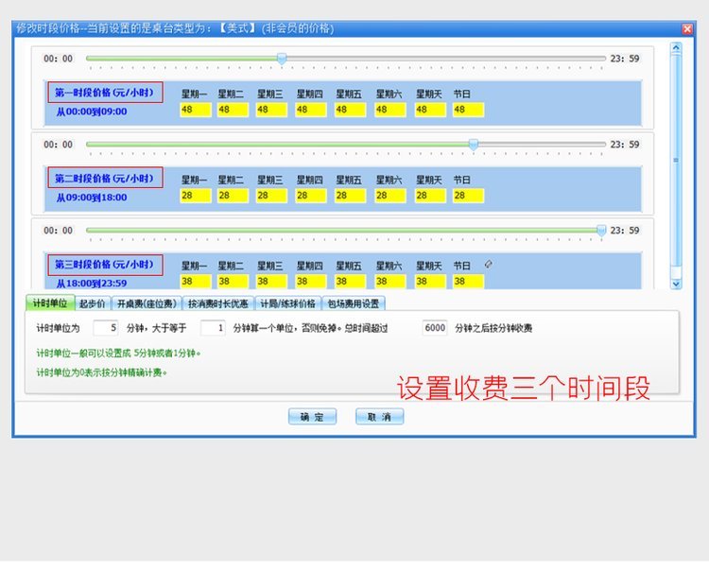Edit third period 星期二 price 38
This screenshot has width=709, height=588.
click(x=233, y=282)
